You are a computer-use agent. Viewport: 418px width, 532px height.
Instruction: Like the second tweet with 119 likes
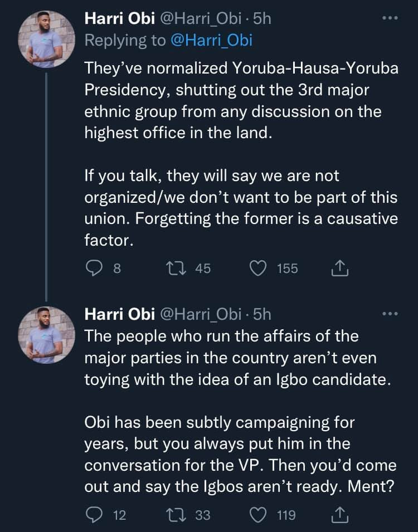258,515
